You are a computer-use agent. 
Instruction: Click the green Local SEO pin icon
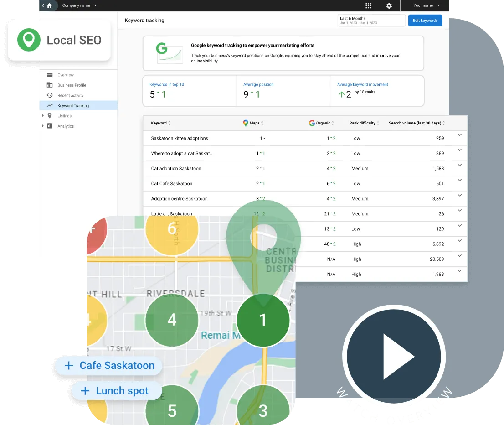point(29,40)
